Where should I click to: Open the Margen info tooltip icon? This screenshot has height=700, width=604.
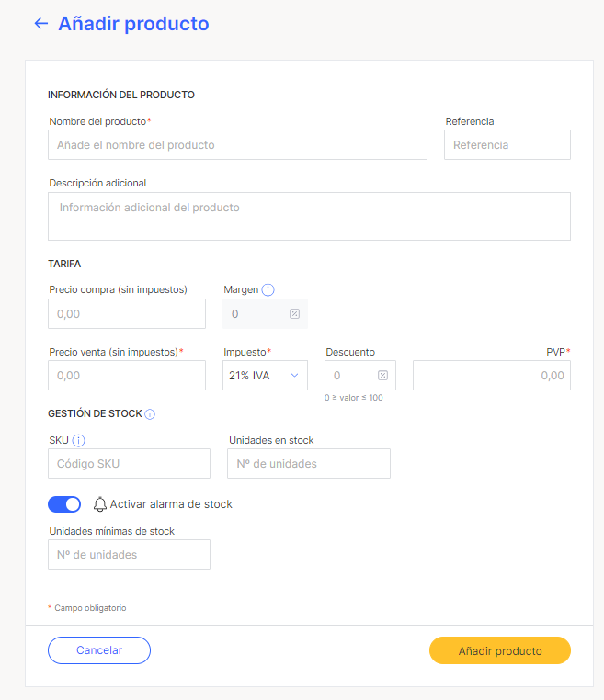tap(268, 289)
